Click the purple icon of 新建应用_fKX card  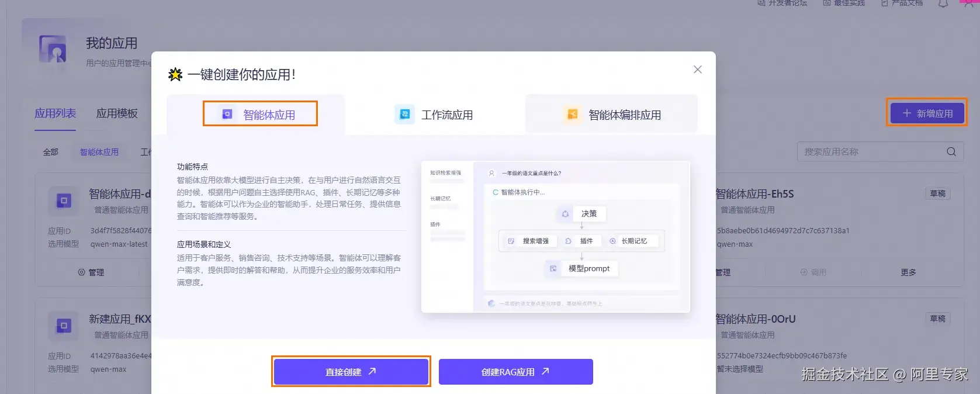64,326
